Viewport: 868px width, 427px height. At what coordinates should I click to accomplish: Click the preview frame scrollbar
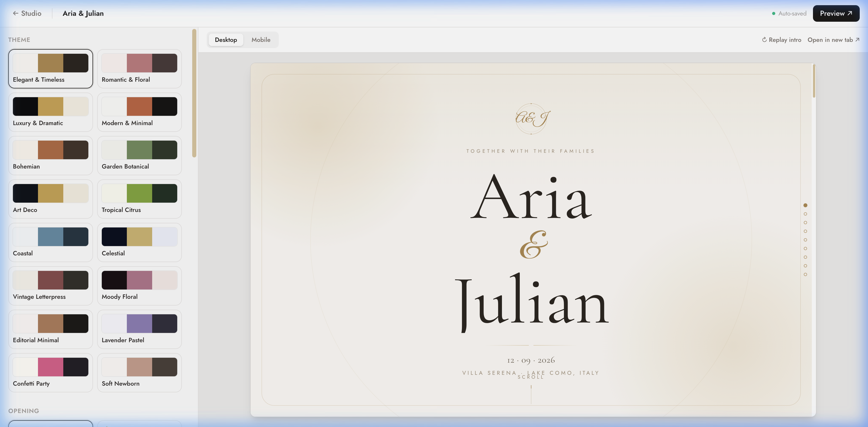(x=814, y=81)
